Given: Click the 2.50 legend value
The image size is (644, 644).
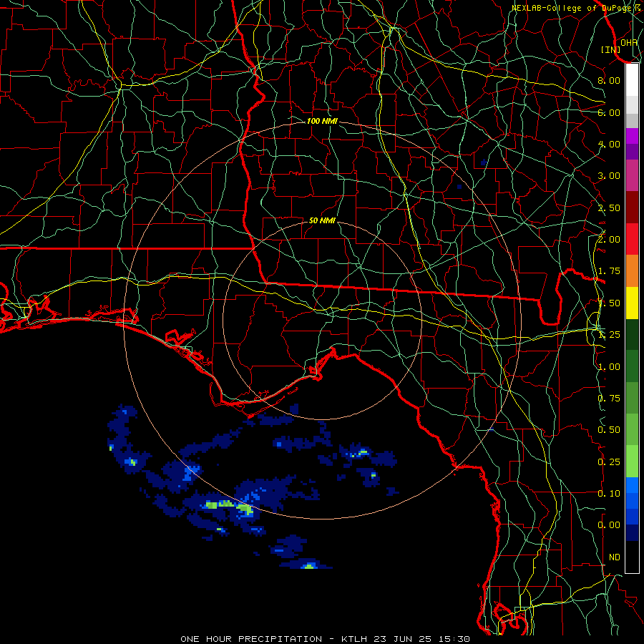Looking at the screenshot, I should 609,208.
